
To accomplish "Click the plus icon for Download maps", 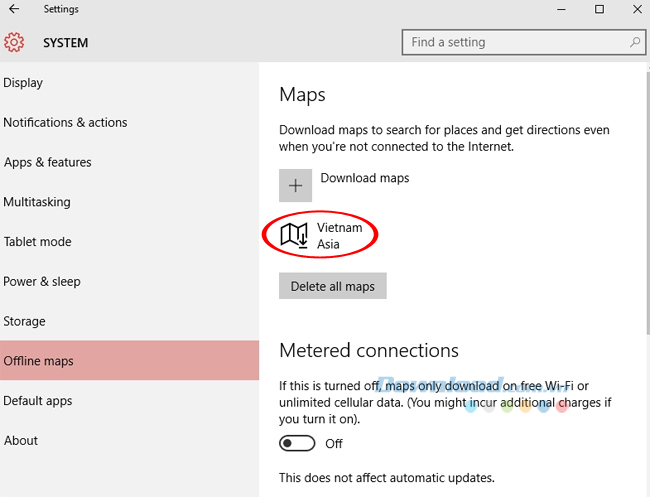I will coord(295,186).
